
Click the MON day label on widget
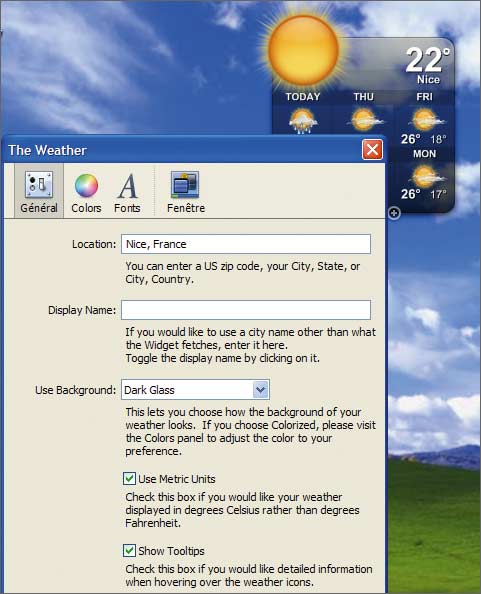[x=425, y=154]
